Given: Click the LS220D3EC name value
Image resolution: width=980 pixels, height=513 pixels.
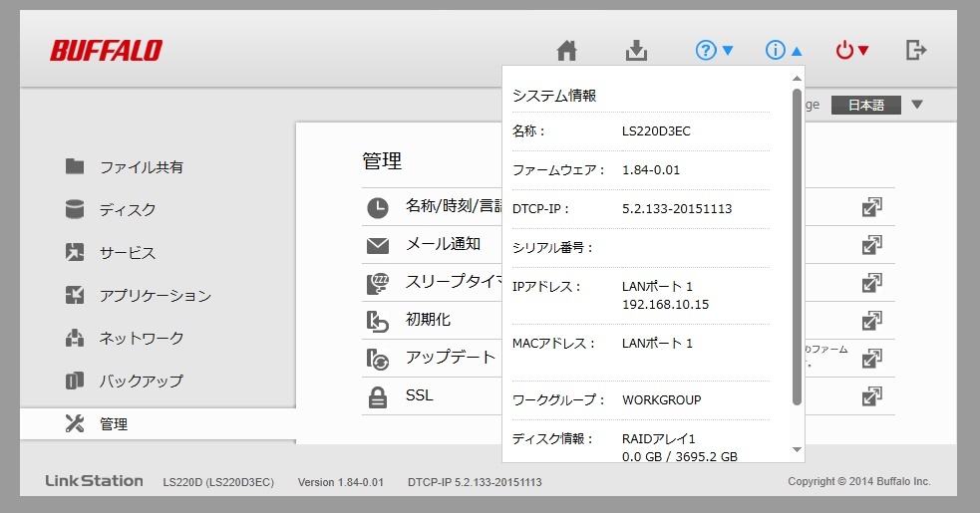Looking at the screenshot, I should 656,131.
